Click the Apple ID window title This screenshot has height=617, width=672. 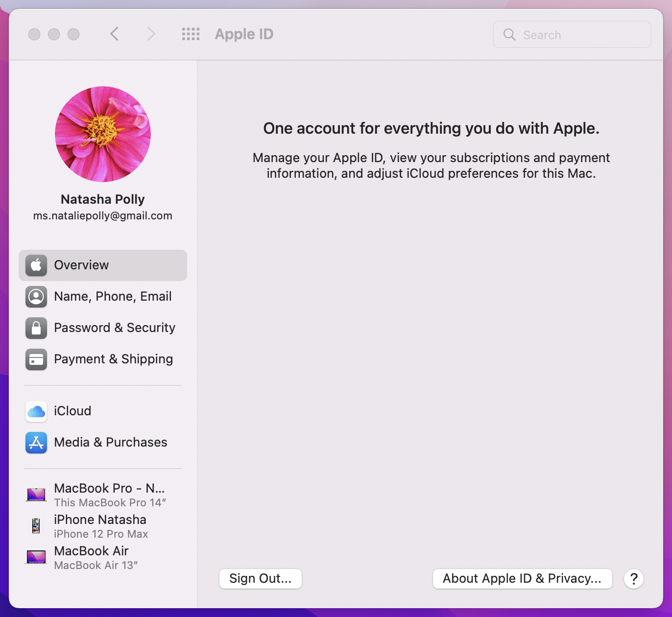pos(244,34)
